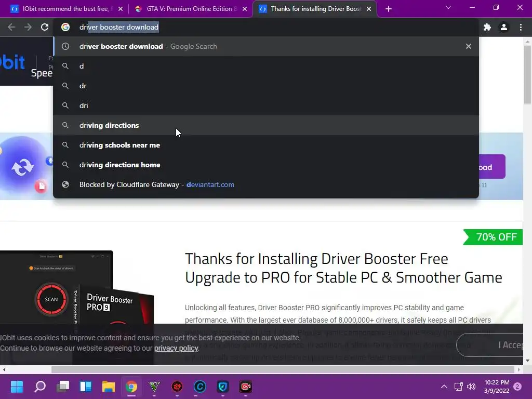Open the privacy policy link
This screenshot has height=399, width=532.
pos(176,349)
